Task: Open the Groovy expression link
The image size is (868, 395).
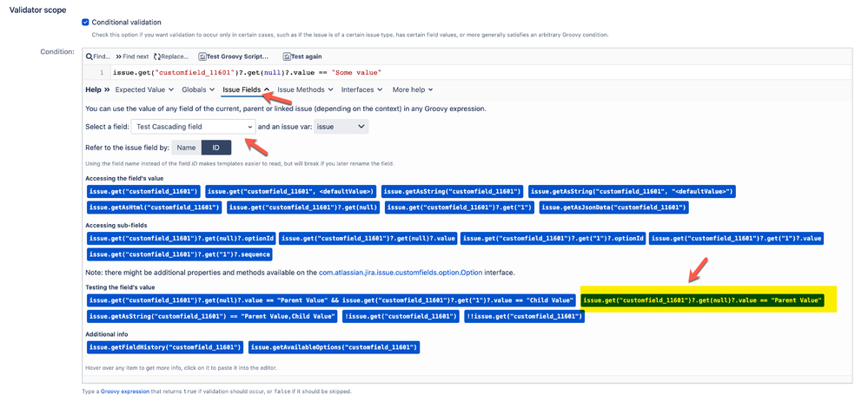Action: coord(124,392)
